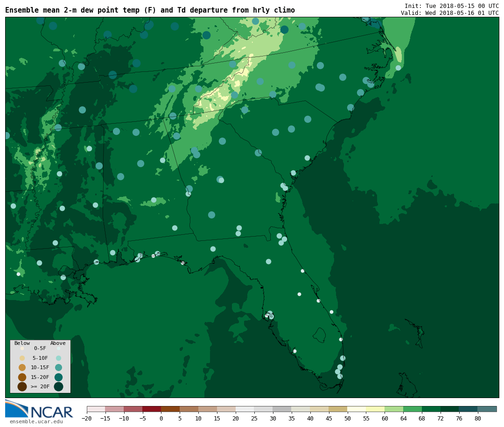Click the NCAR logo
The height and width of the screenshot is (427, 504).
pos(39,409)
